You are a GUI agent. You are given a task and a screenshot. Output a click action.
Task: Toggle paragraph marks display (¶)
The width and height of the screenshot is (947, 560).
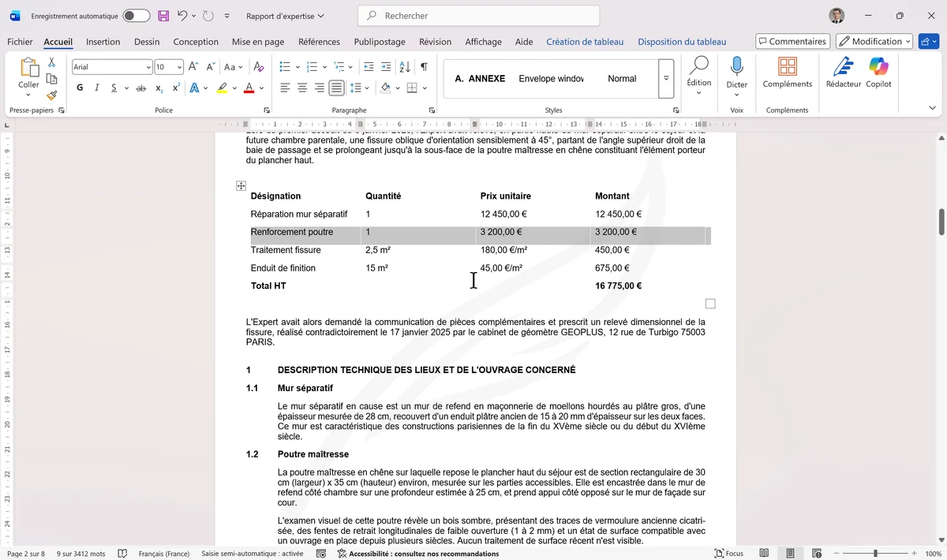tap(424, 67)
